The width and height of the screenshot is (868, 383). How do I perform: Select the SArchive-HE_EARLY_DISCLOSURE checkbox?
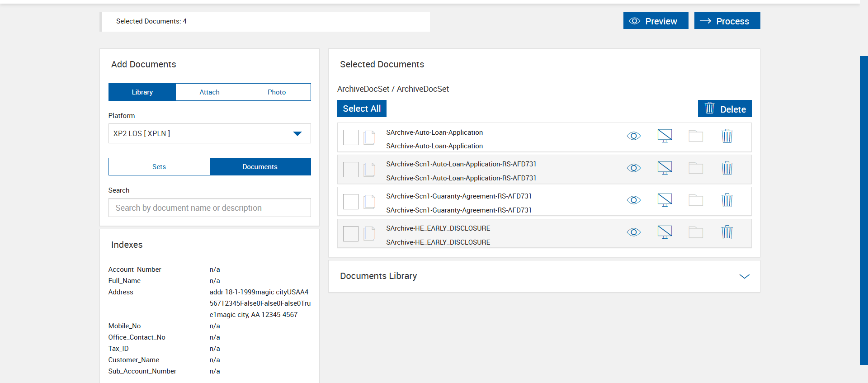coord(350,234)
